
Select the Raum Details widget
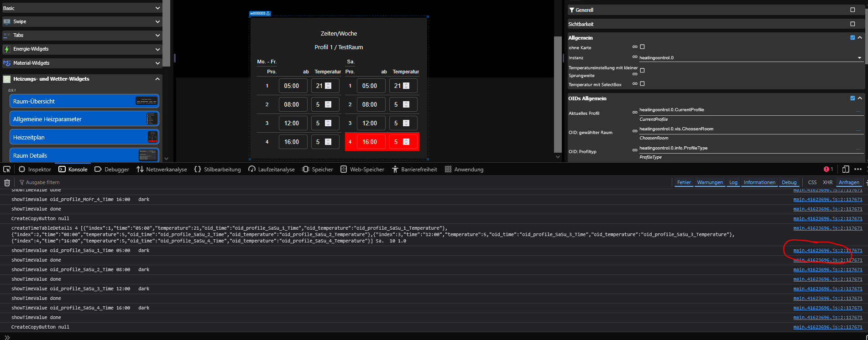click(x=84, y=155)
